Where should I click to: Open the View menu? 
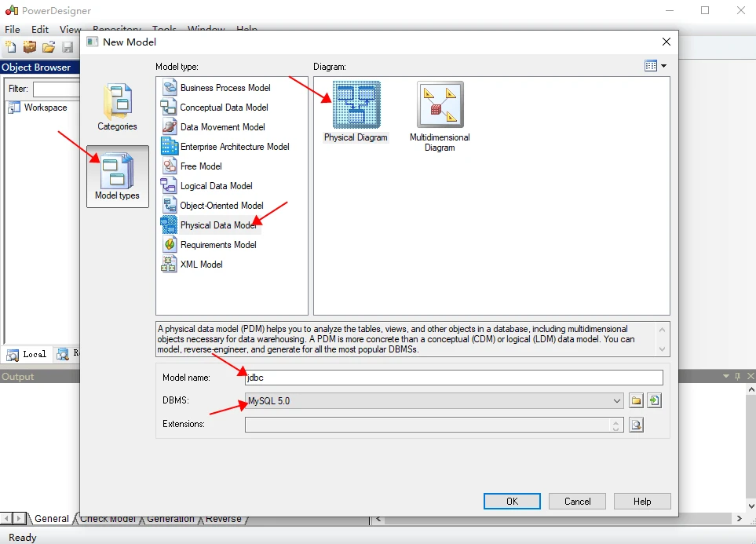70,29
